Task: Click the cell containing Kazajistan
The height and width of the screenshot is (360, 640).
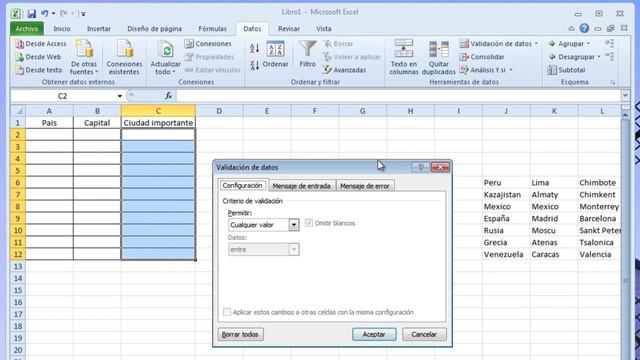Action: (x=506, y=195)
